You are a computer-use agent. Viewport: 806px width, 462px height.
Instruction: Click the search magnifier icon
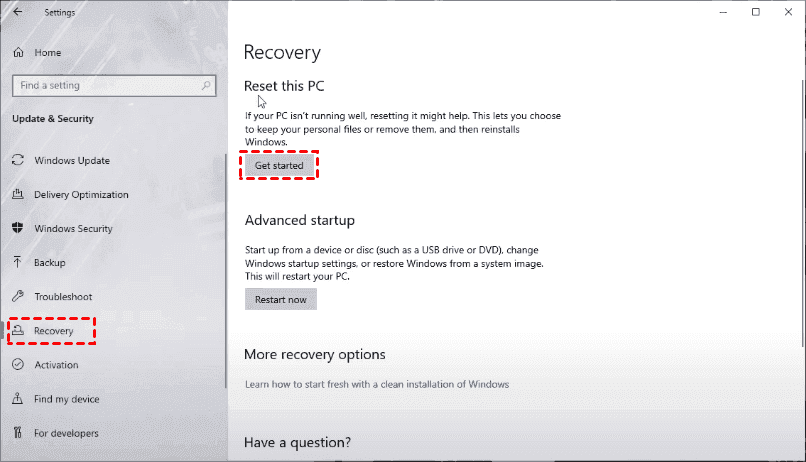(208, 86)
